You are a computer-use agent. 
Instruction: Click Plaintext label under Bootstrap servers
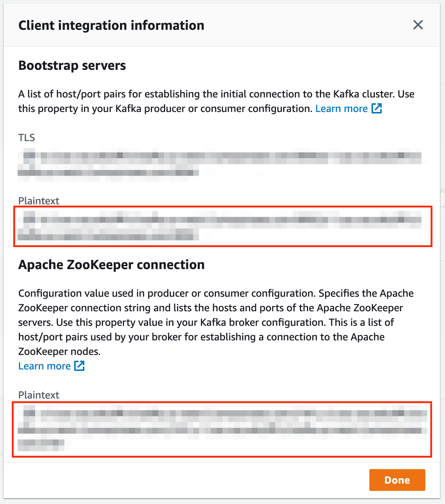coord(39,201)
